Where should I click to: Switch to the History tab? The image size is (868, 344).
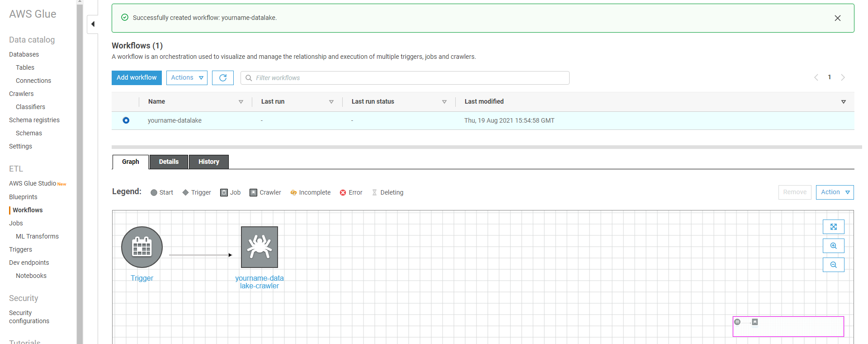click(209, 162)
